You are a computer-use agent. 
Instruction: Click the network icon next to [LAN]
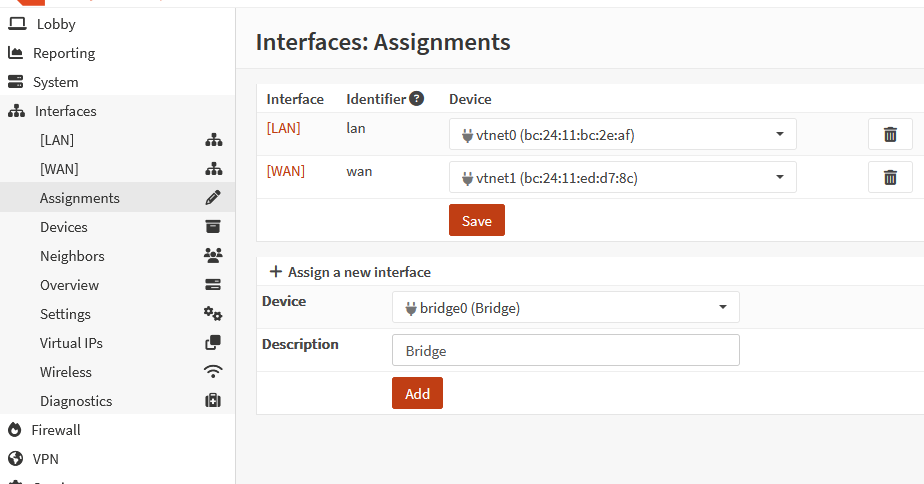212,140
